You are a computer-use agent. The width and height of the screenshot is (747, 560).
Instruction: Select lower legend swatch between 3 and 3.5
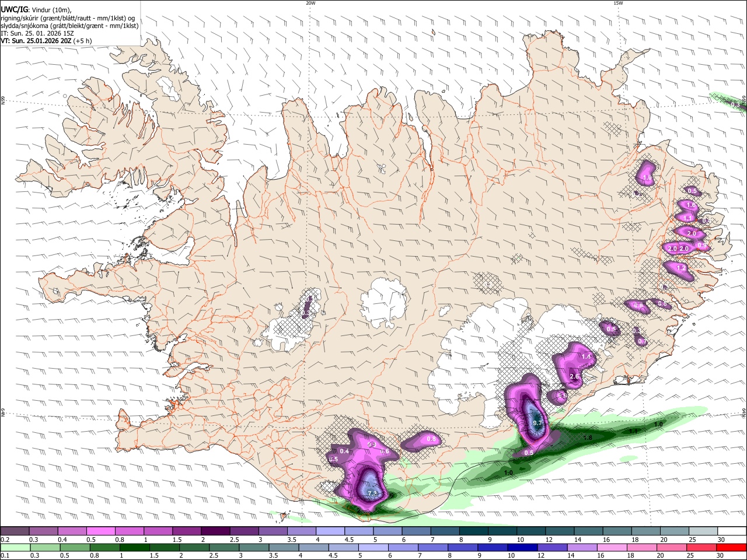pos(254,547)
